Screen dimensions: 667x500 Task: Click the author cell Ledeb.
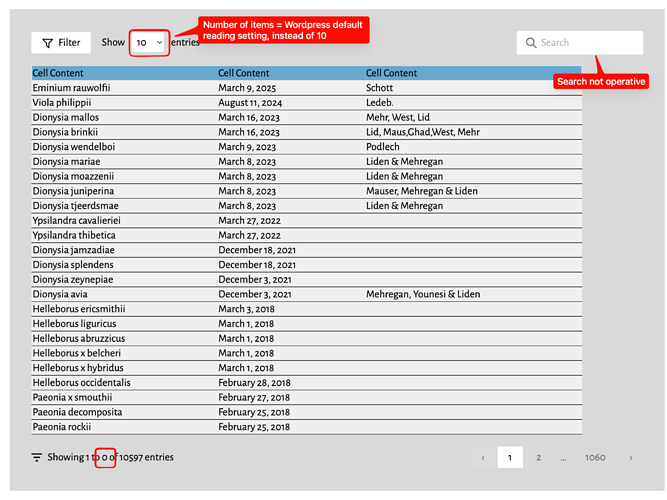tap(380, 103)
